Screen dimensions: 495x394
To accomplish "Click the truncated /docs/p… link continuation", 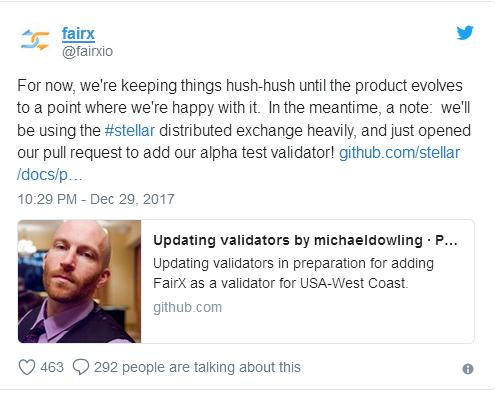I will pyautogui.click(x=49, y=175).
